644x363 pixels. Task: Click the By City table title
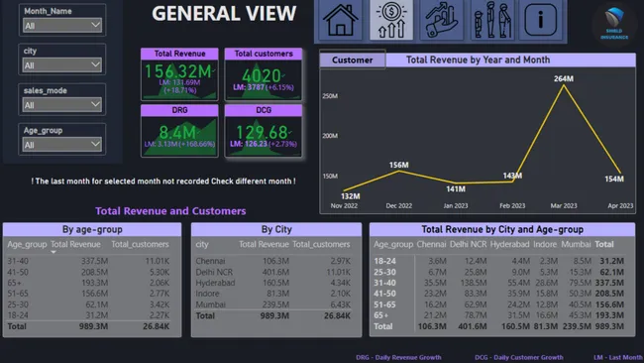click(276, 229)
